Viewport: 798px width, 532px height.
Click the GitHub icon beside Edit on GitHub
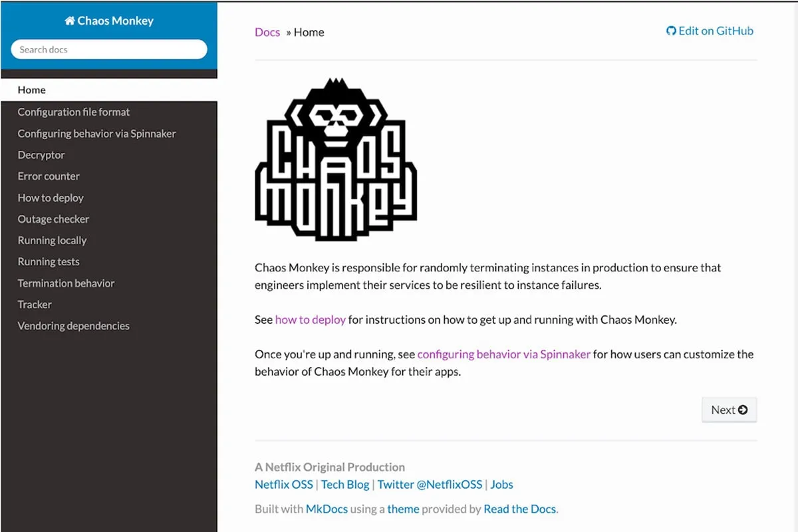coord(671,31)
